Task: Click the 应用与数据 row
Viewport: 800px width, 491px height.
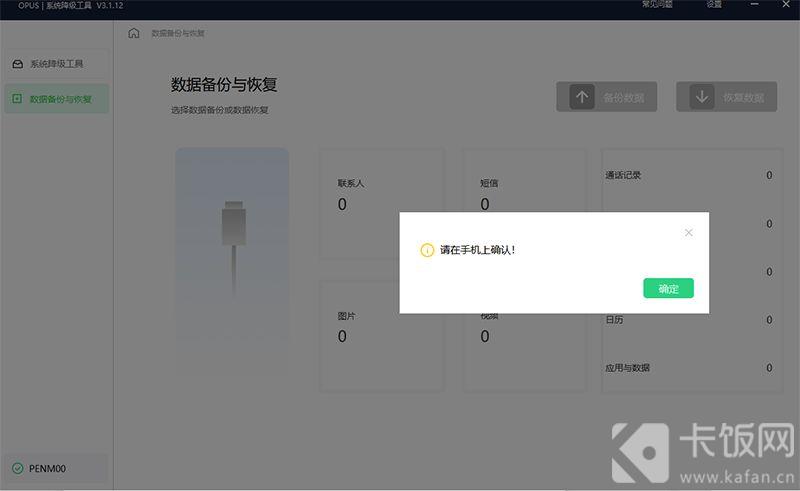Action: (x=688, y=367)
